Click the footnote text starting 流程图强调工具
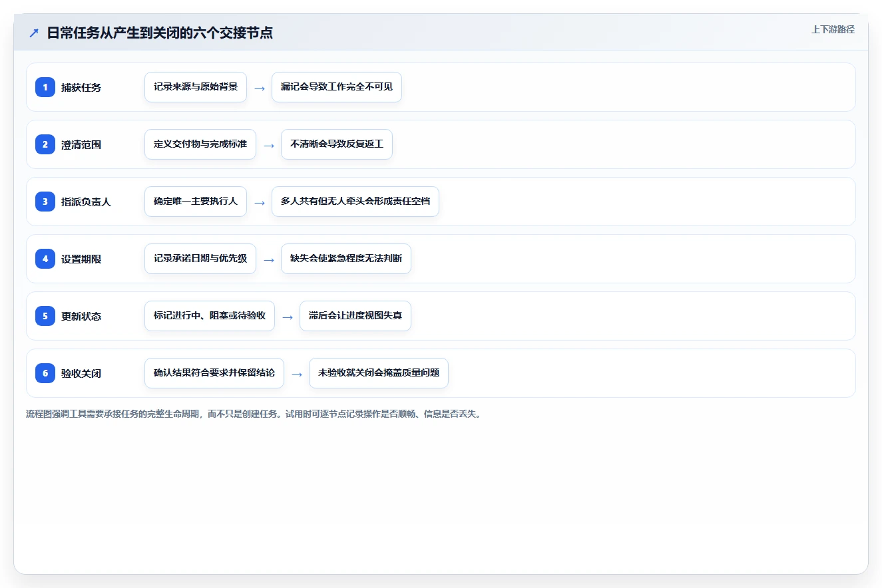 pos(253,414)
